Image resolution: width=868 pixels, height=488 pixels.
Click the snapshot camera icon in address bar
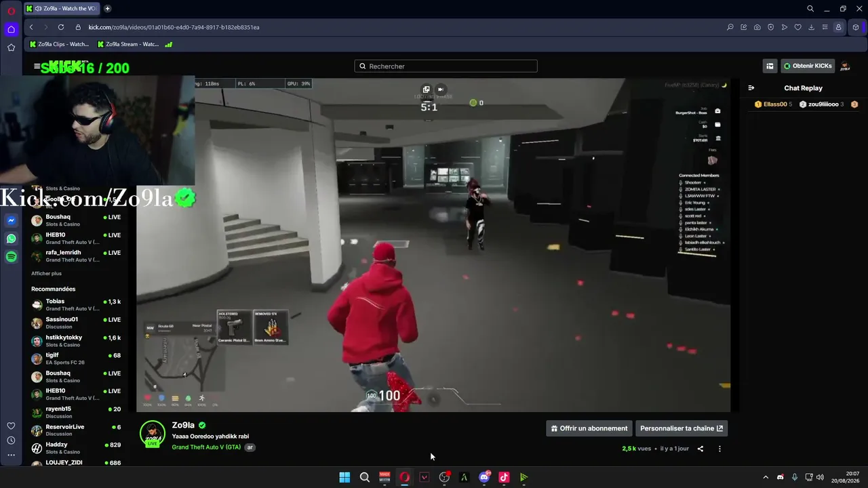coord(757,27)
